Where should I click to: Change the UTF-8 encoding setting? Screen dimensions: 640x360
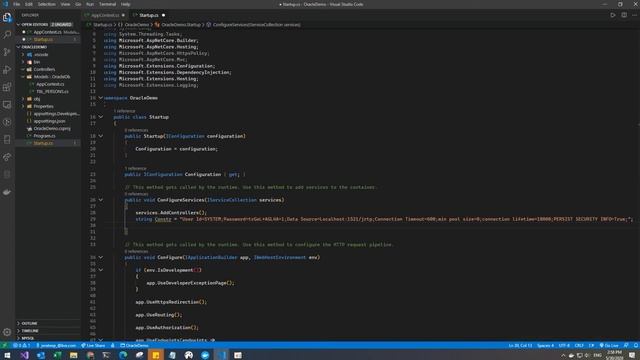click(564, 345)
